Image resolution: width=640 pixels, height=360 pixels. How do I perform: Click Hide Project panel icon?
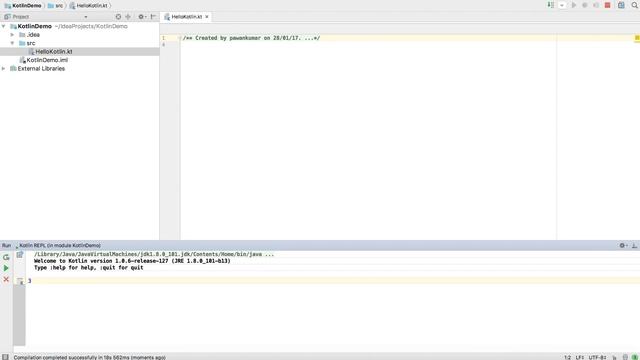pos(153,17)
